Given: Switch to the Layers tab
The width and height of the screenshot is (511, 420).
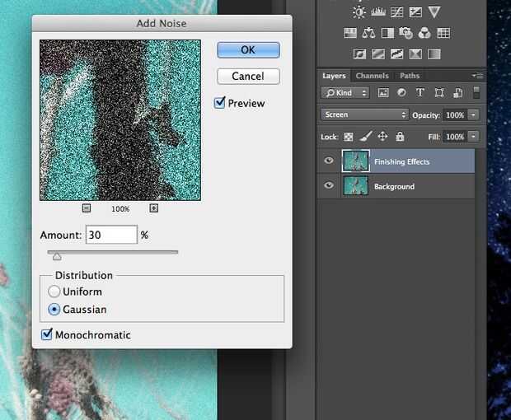Looking at the screenshot, I should (334, 76).
